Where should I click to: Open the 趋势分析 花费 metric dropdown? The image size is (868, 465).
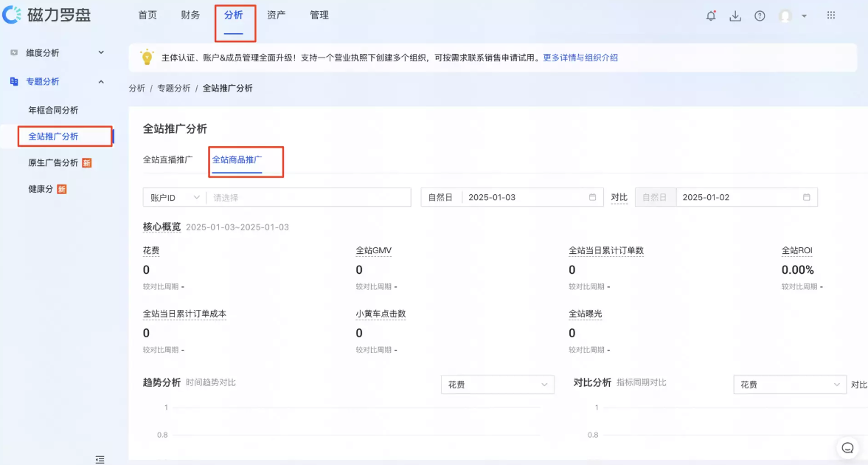point(497,384)
